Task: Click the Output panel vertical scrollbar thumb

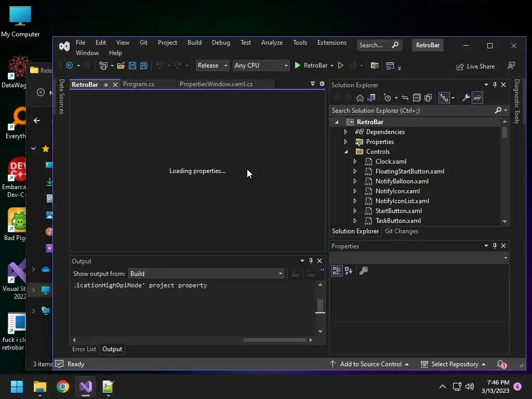Action: point(320,305)
